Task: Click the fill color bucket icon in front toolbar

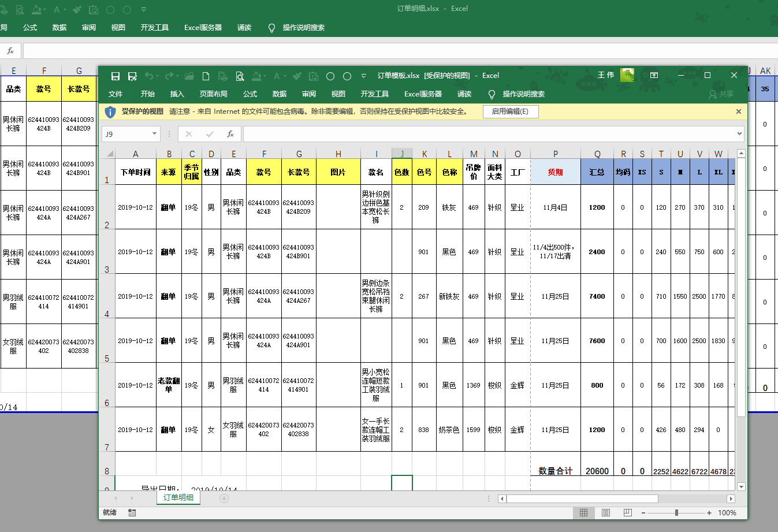Action: pos(257,76)
